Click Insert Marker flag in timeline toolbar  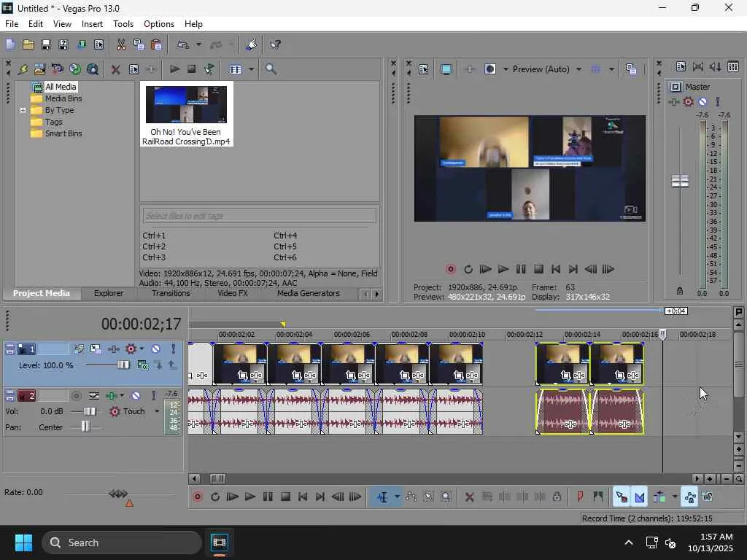pos(580,497)
